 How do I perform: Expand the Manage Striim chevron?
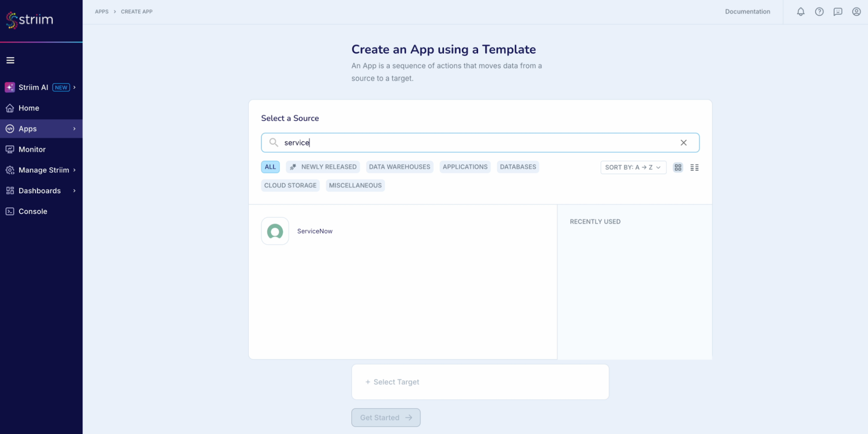(75, 170)
